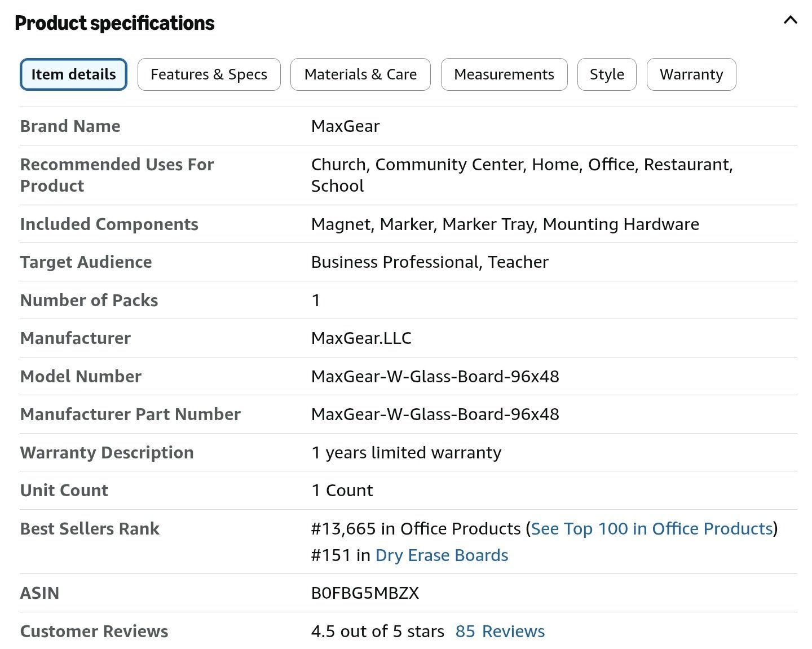
Task: Select the Item details tab
Action: 73,74
